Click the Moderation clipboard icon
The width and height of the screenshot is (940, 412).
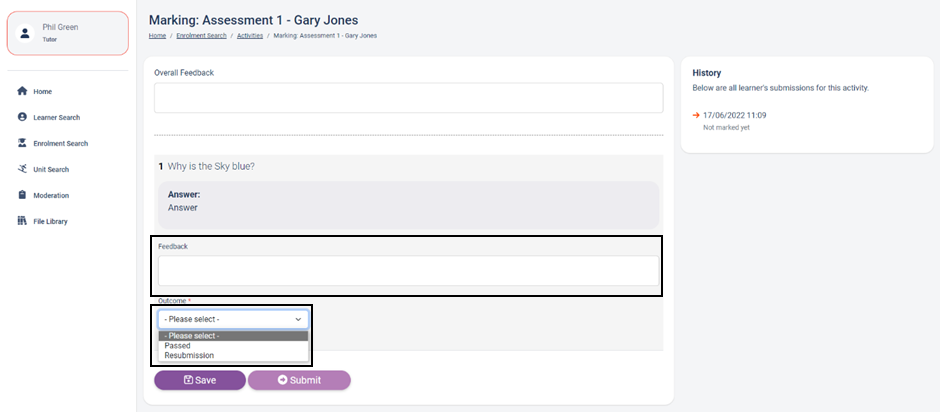coord(22,195)
